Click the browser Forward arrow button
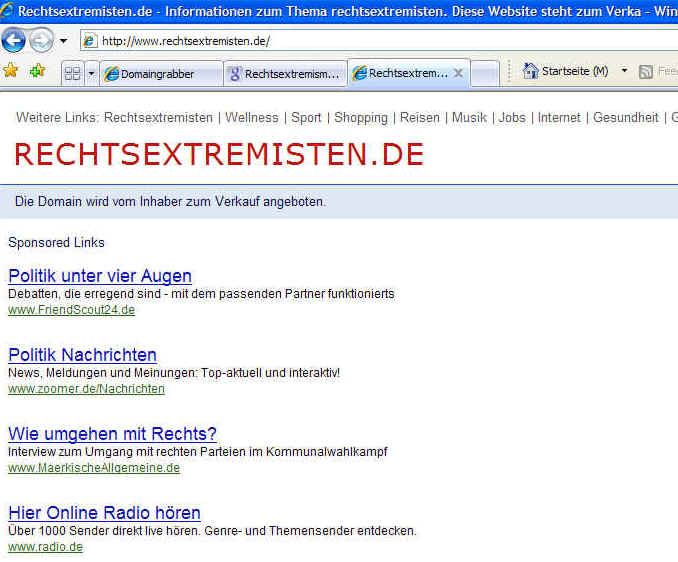The image size is (678, 562). (41, 41)
